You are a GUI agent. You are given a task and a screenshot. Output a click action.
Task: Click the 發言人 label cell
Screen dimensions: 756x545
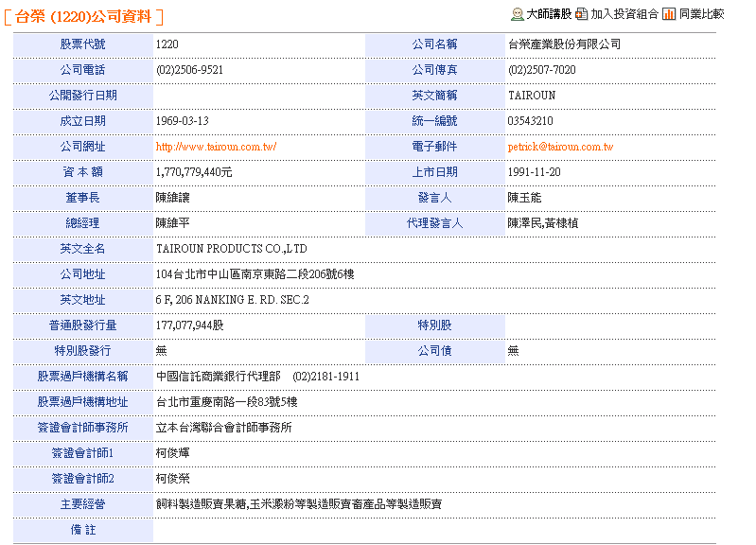point(435,198)
